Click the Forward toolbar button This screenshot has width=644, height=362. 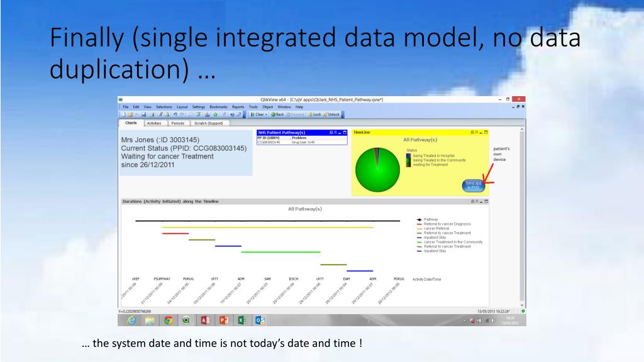[x=296, y=114]
